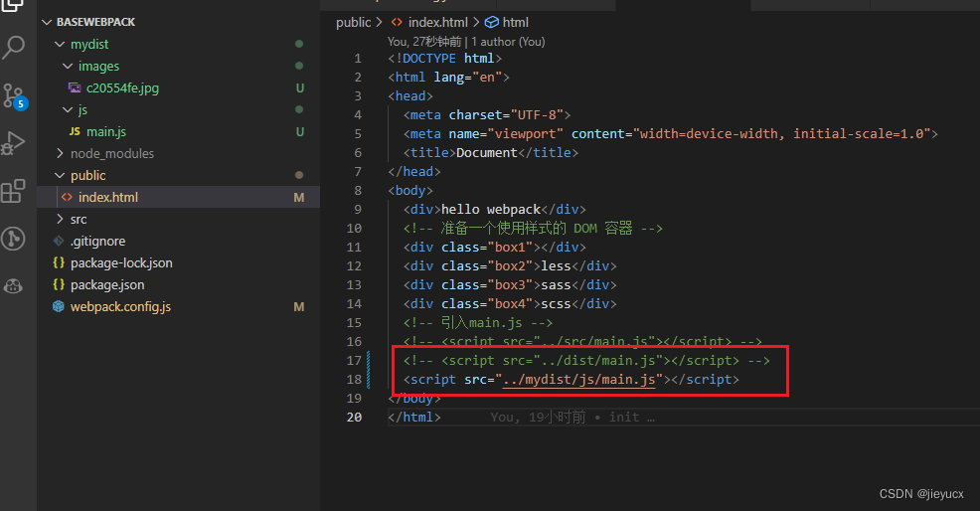
Task: Click the inline blame 'init' annotation on line 20
Action: 572,418
